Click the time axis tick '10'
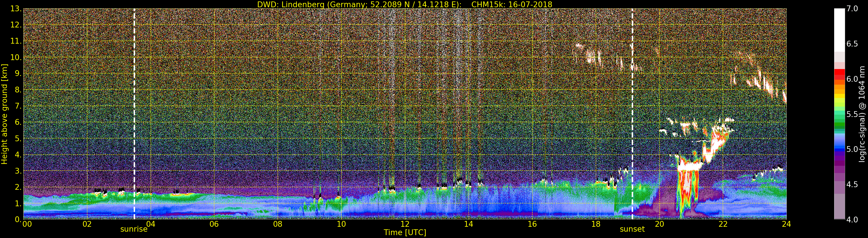The image size is (868, 238). coord(341,224)
